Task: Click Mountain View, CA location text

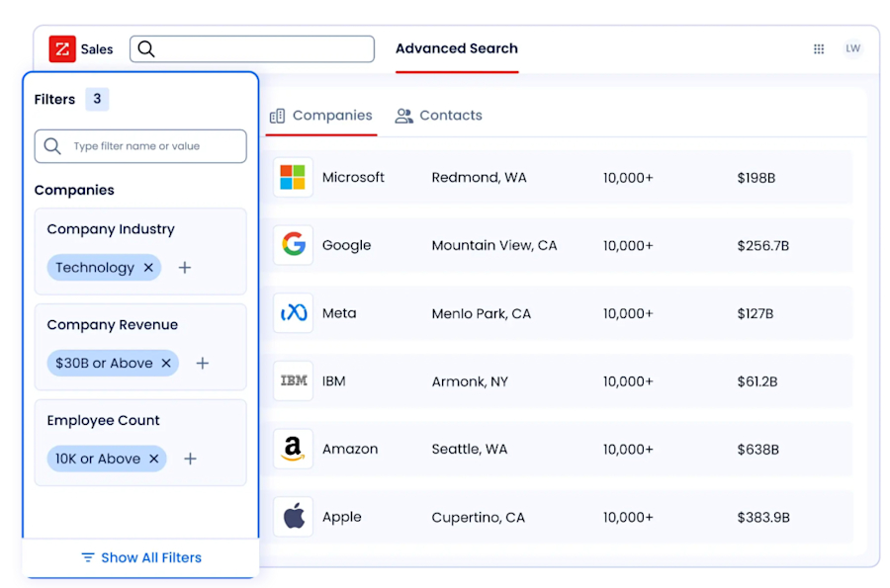Action: click(x=494, y=245)
